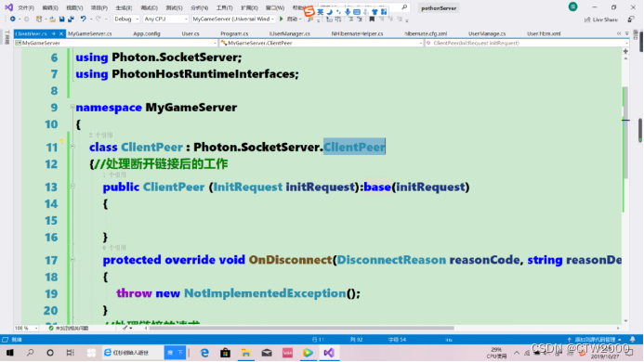Open the tab overflow list dropdown
Image resolution: width=644 pixels, height=362 pixels.
(626, 33)
